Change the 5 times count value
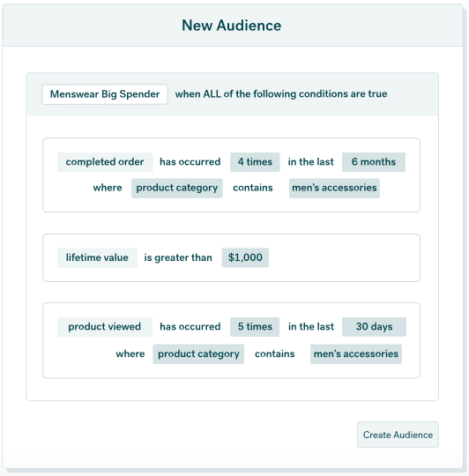 (x=255, y=327)
